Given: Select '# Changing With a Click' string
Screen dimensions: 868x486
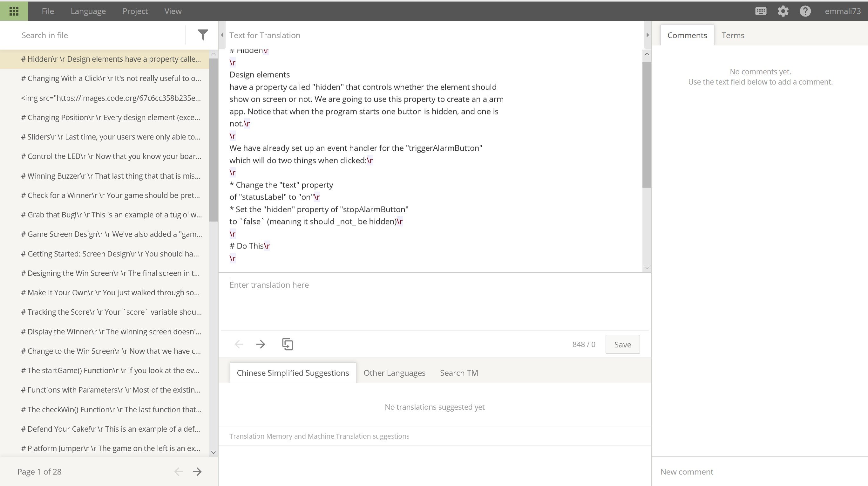Looking at the screenshot, I should coord(105,79).
